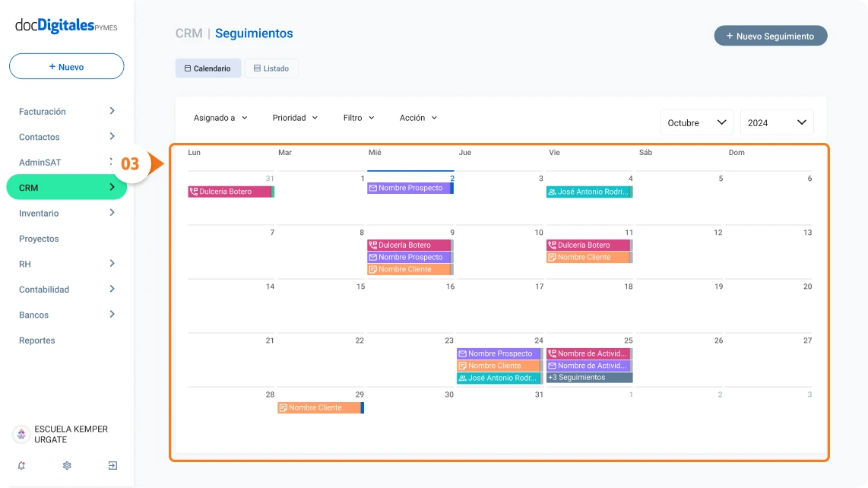
Task: Click the logout exit icon
Action: (112, 466)
